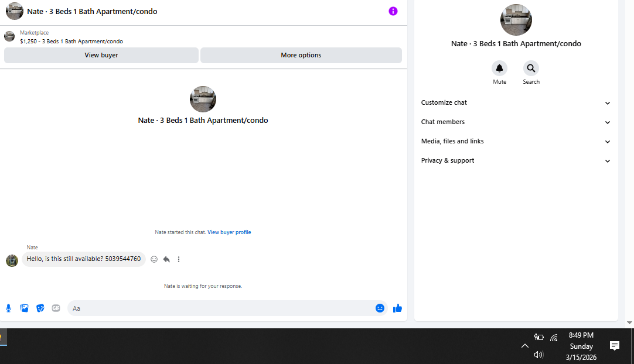Open conversation information via purple info icon
The width and height of the screenshot is (634, 364).
(x=393, y=11)
